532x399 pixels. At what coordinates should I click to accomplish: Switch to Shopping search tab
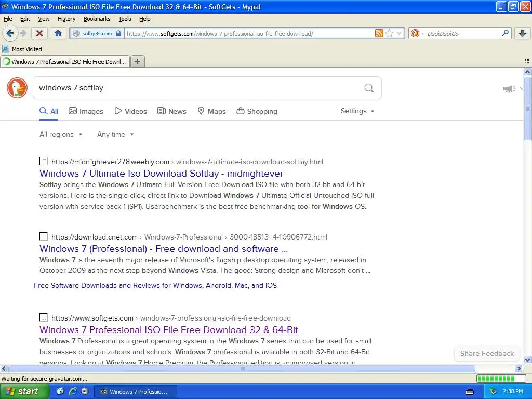pos(257,111)
